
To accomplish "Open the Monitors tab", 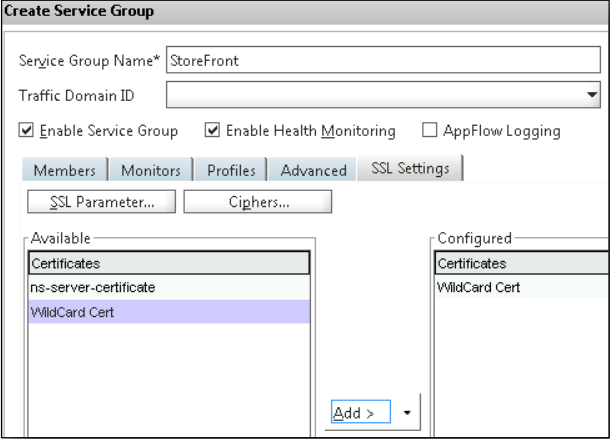I will (151, 171).
